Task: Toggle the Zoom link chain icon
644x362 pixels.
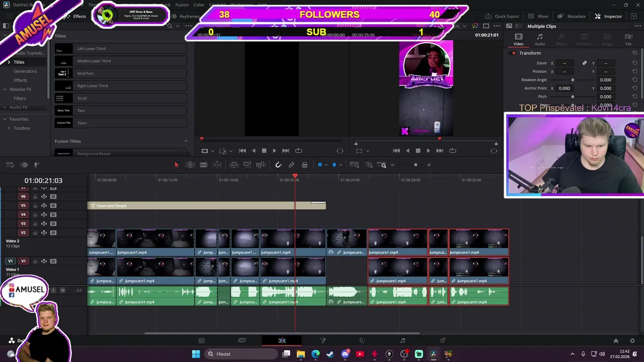Action: tap(585, 63)
